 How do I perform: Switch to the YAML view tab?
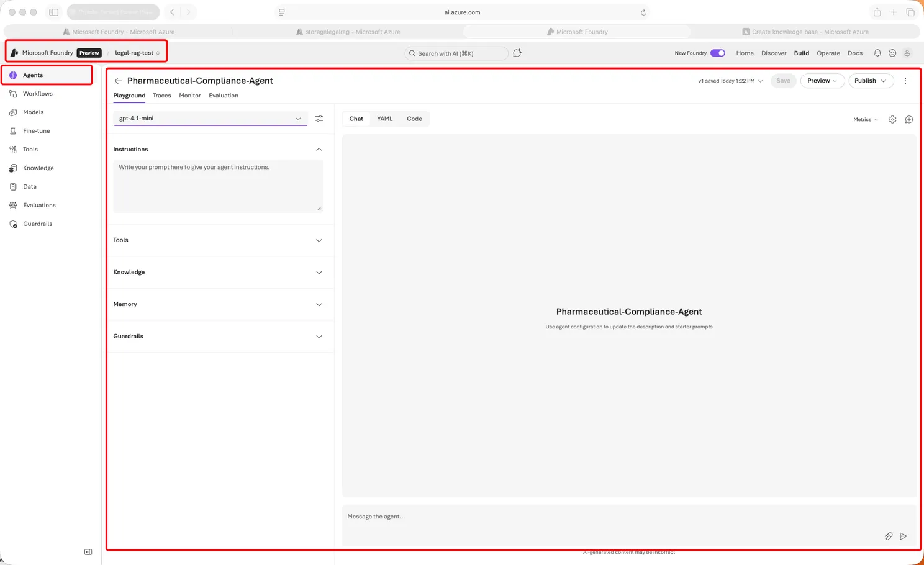[x=385, y=119]
